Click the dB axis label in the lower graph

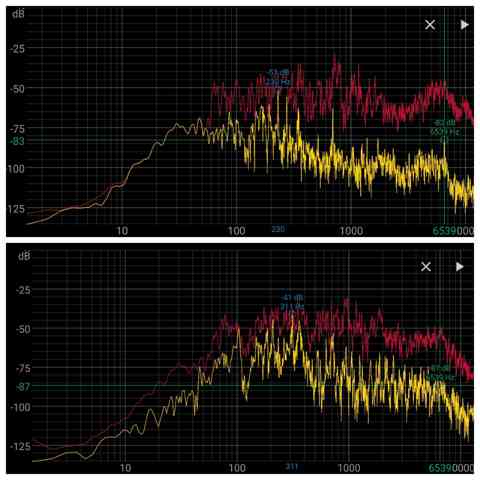(24, 256)
